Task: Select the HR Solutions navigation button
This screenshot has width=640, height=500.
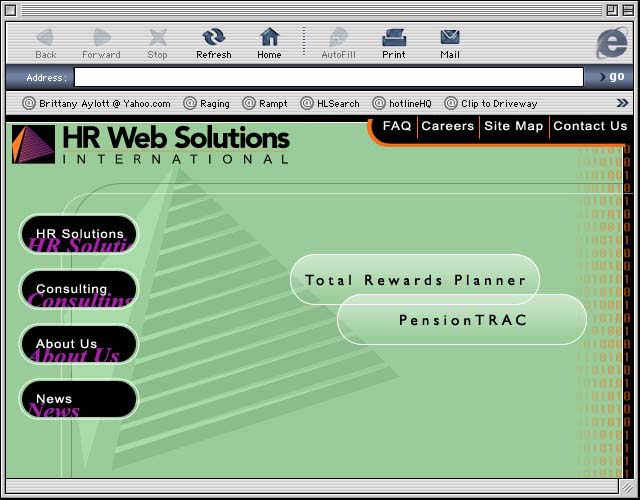Action: tap(79, 234)
